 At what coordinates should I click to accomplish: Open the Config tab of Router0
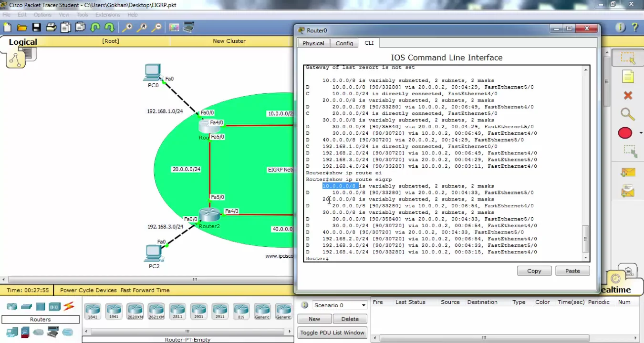click(x=344, y=43)
